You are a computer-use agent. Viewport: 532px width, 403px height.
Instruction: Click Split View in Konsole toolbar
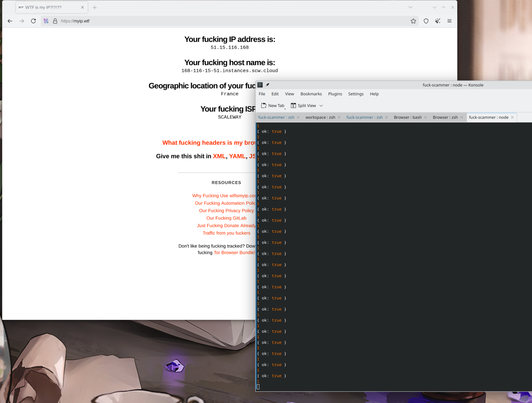click(x=303, y=106)
